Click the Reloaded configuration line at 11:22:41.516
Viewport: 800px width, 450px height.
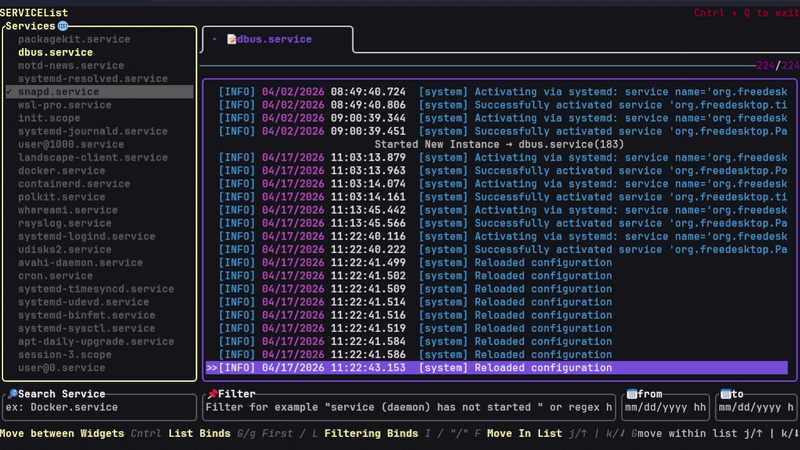point(497,315)
